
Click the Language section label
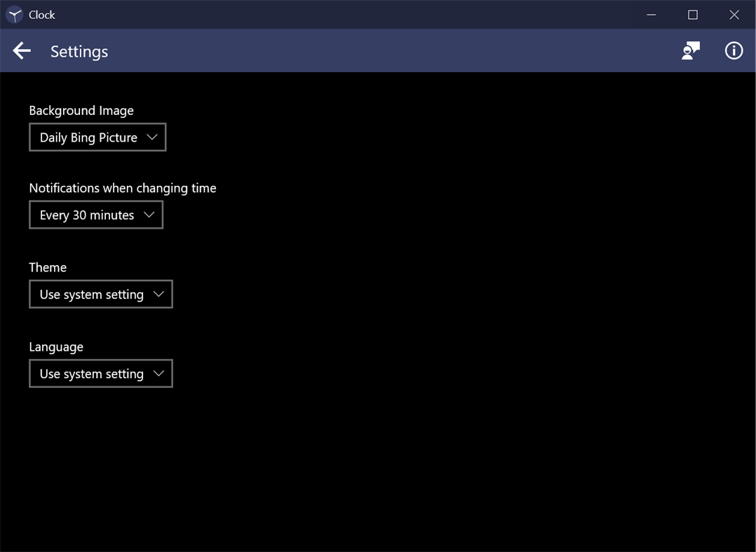(x=57, y=346)
